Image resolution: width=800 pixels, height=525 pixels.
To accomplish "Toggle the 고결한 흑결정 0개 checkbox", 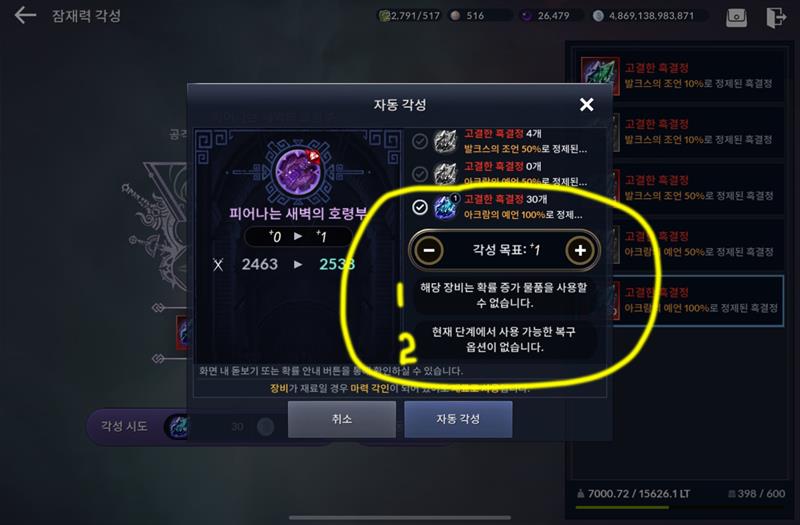I will [x=419, y=174].
